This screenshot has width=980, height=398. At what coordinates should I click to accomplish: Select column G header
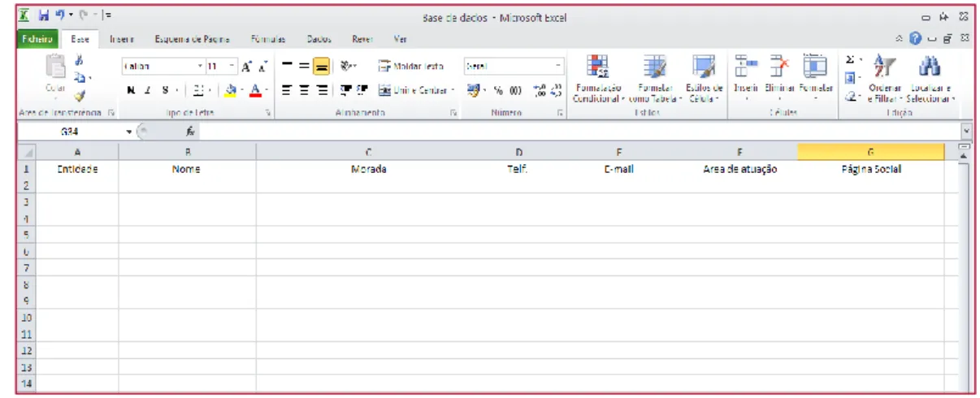(870, 152)
